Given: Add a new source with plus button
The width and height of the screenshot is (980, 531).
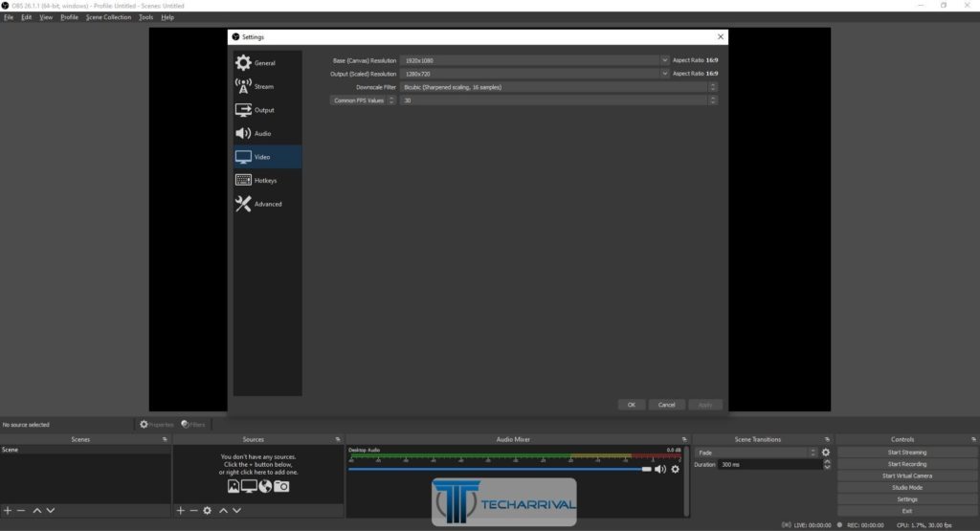Looking at the screenshot, I should pos(181,510).
